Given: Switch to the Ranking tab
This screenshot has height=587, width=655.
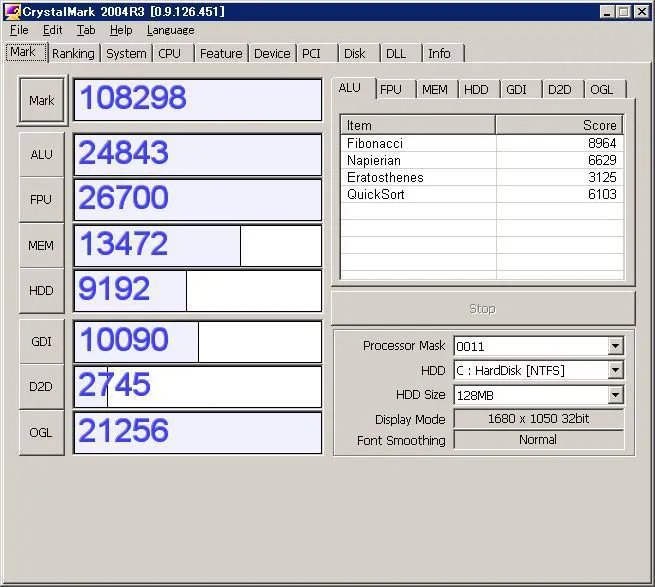Looking at the screenshot, I should point(73,54).
